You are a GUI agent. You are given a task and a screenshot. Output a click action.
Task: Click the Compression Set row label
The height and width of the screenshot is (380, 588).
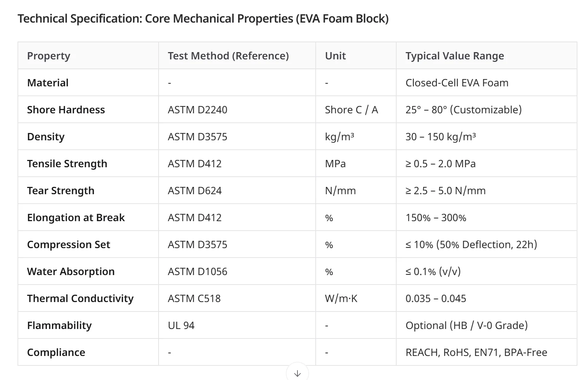(x=69, y=244)
